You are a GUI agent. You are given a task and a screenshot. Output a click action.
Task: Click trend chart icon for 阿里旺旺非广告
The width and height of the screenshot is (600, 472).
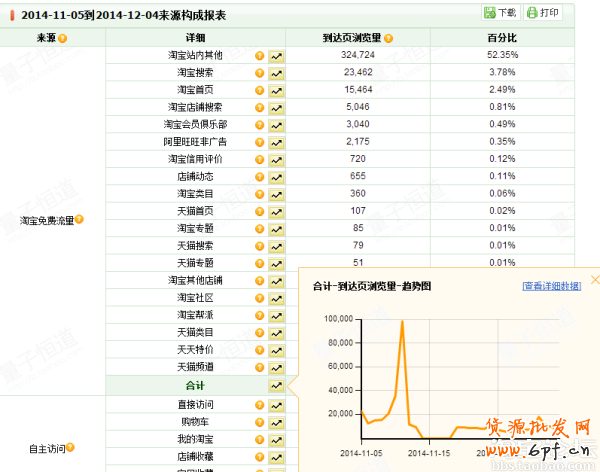[276, 142]
